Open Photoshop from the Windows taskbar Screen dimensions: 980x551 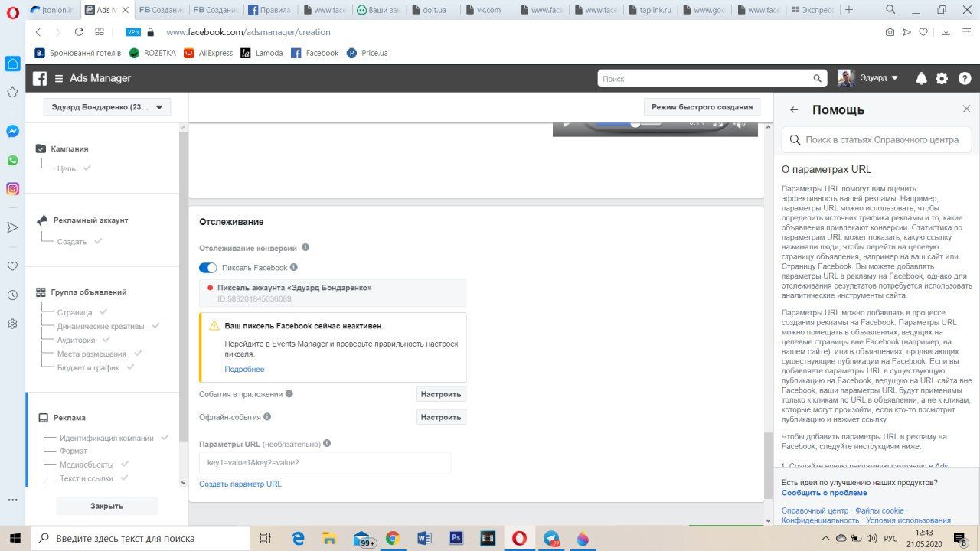[456, 538]
